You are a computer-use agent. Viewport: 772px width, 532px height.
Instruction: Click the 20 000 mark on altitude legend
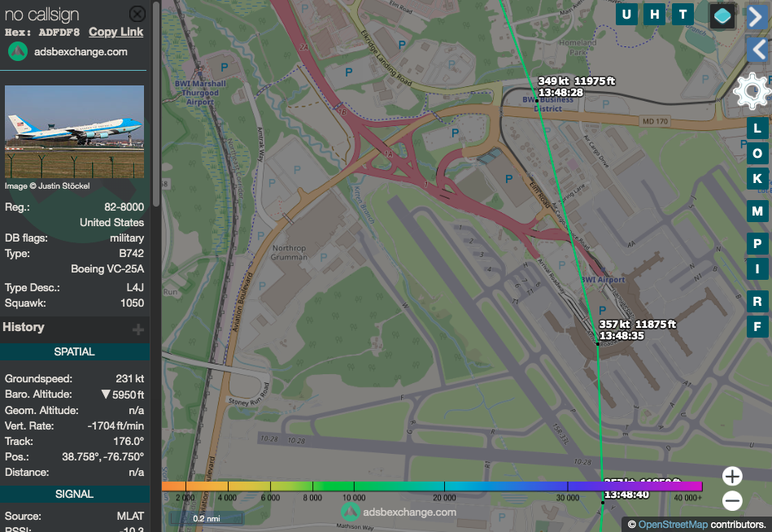(444, 498)
